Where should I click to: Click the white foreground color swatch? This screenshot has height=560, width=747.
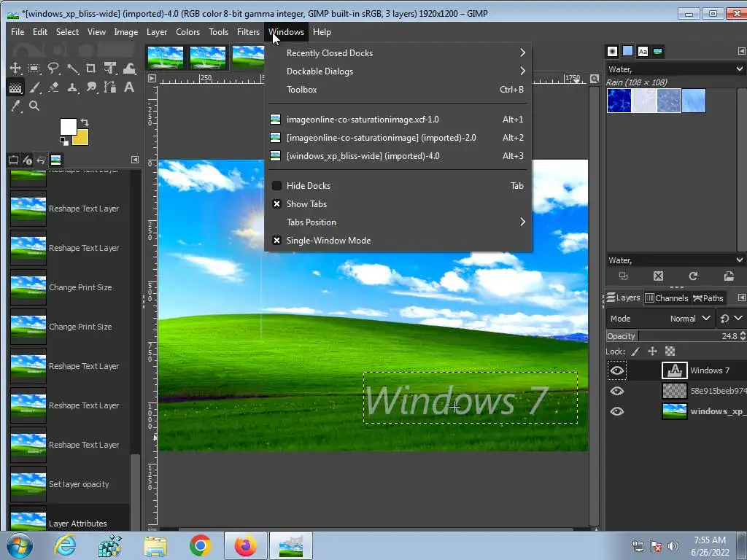coord(66,125)
